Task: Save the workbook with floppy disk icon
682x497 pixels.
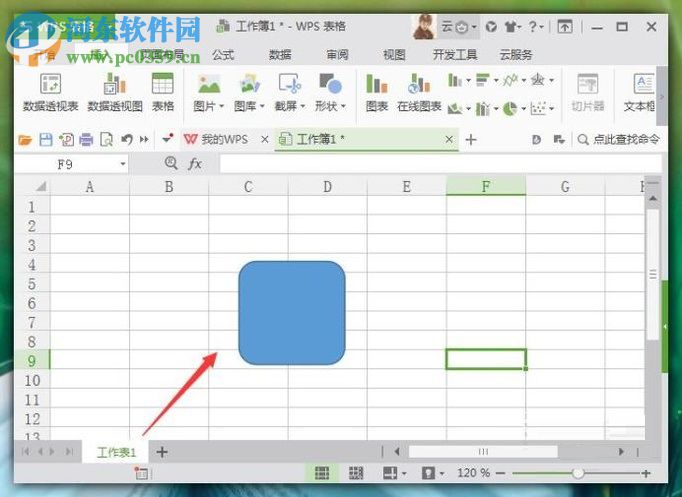Action: point(46,140)
